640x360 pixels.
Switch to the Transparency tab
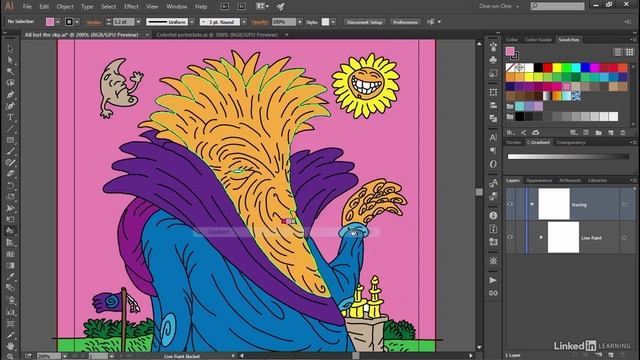click(x=571, y=142)
